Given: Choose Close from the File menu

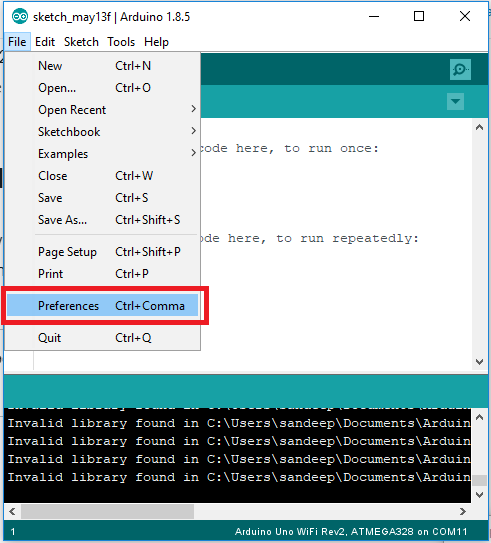Looking at the screenshot, I should click(x=102, y=176).
